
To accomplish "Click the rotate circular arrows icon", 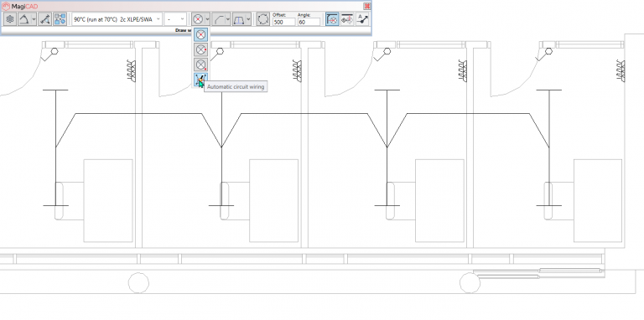I will coord(263,19).
